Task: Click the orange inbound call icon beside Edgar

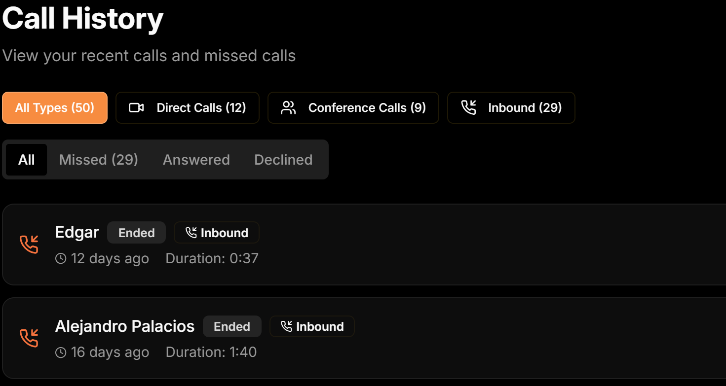Action: click(x=29, y=244)
